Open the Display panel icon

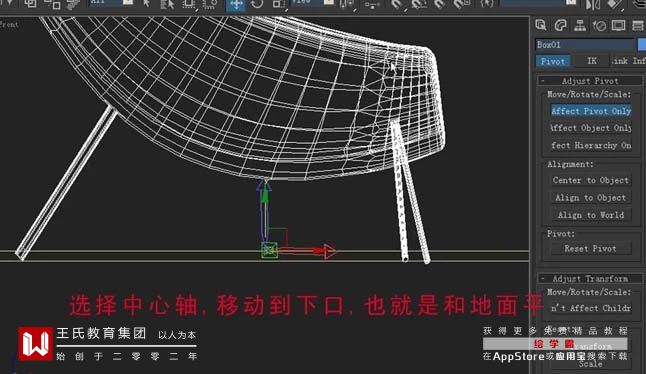coord(618,26)
